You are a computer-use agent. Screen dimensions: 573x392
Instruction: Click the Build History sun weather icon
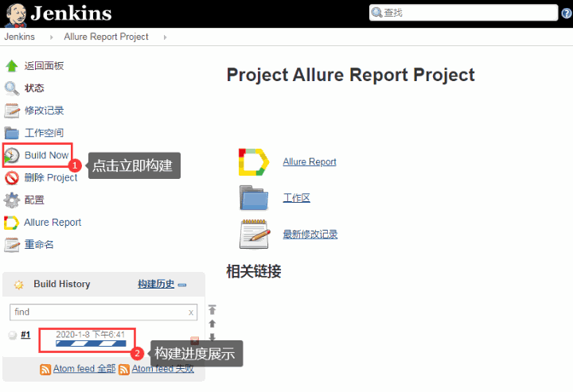point(18,285)
